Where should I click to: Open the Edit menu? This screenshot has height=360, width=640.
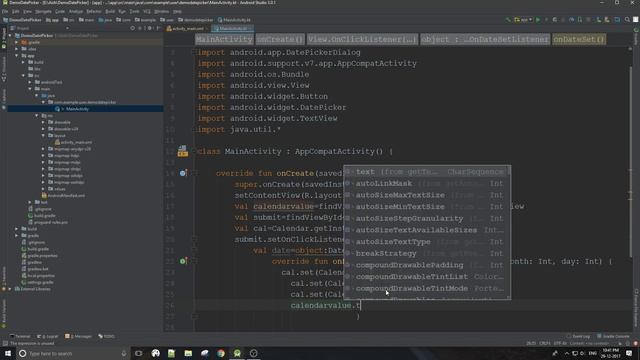click(16, 11)
